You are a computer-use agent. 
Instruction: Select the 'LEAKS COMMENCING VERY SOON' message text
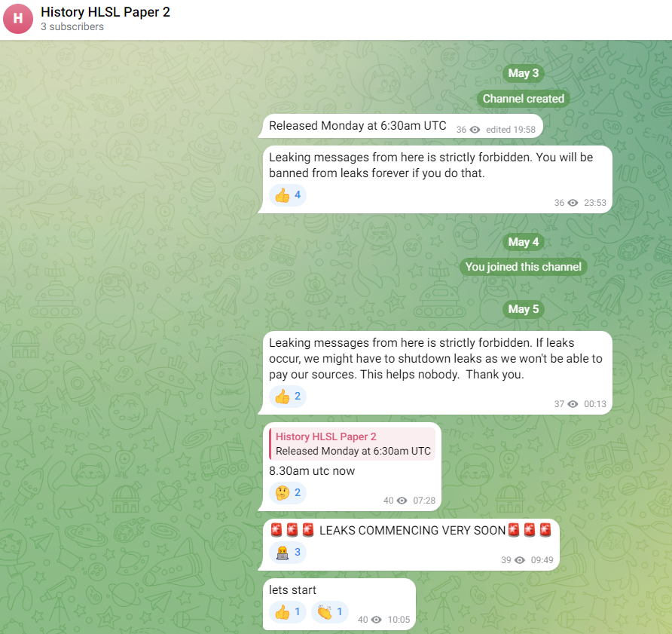412,531
